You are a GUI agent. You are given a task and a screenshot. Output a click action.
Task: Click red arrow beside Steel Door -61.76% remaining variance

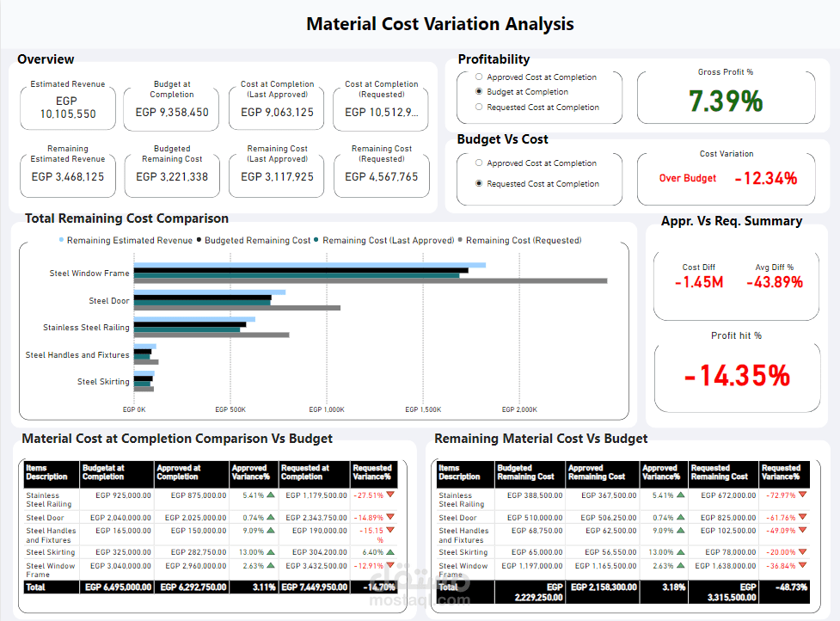tap(803, 517)
